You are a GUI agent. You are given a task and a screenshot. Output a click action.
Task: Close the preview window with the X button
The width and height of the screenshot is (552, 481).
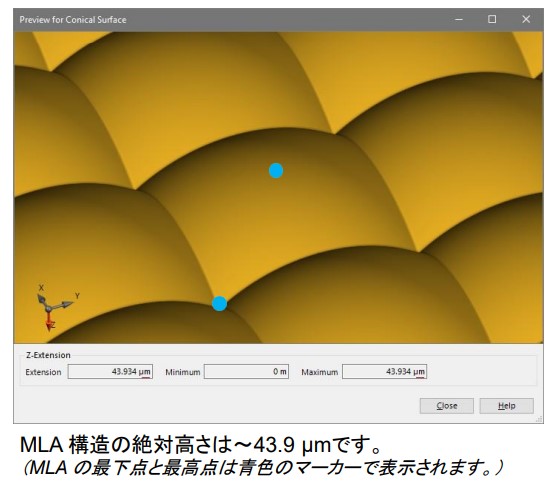coord(526,19)
